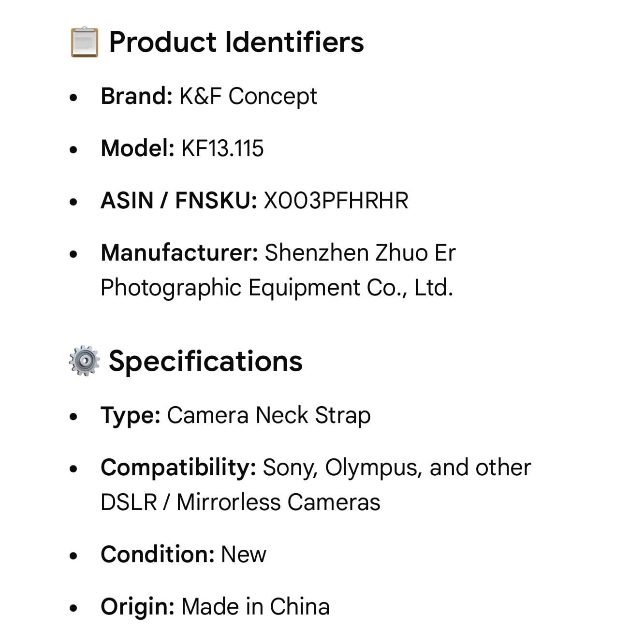
Task: Click the Origin: label
Action: tap(137, 606)
